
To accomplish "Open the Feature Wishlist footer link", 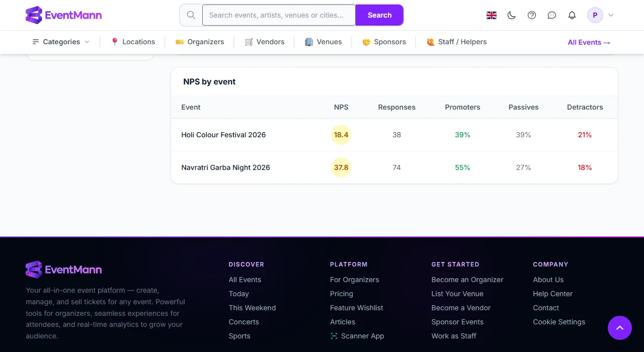I will [x=357, y=308].
